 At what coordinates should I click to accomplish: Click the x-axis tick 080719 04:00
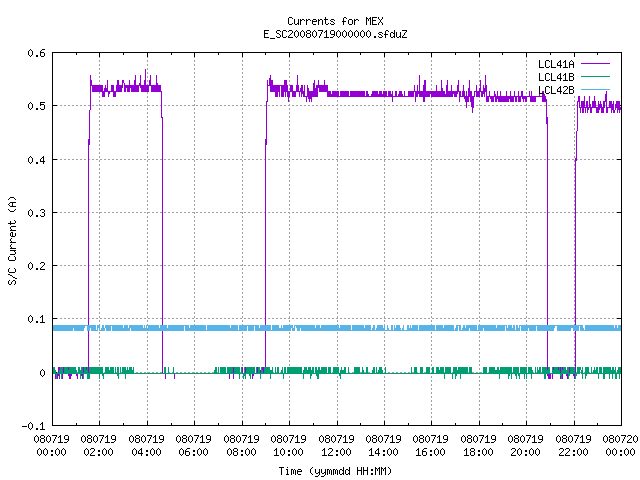coord(146,446)
